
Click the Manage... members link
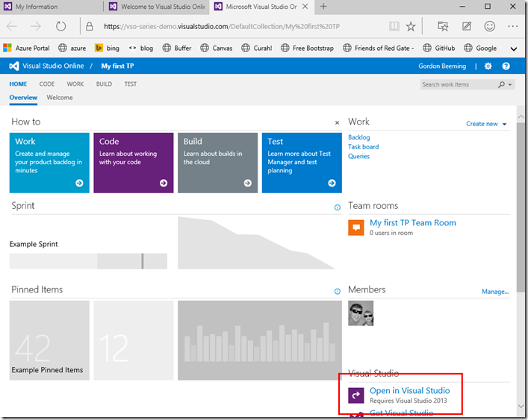pyautogui.click(x=495, y=292)
